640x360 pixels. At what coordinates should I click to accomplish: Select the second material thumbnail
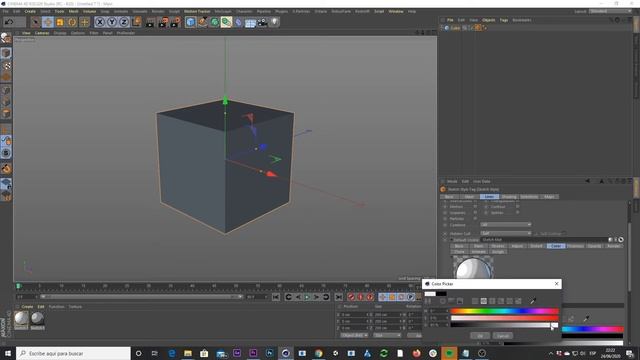pyautogui.click(x=37, y=319)
